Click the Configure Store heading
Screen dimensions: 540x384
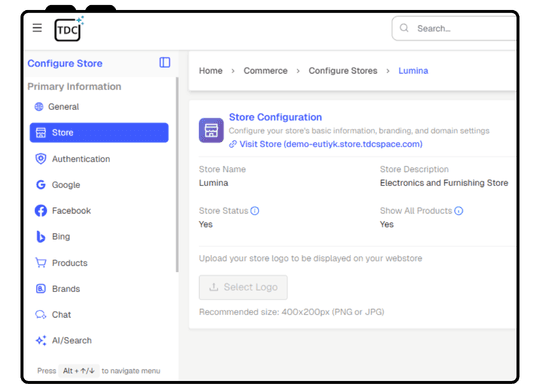[x=65, y=63]
